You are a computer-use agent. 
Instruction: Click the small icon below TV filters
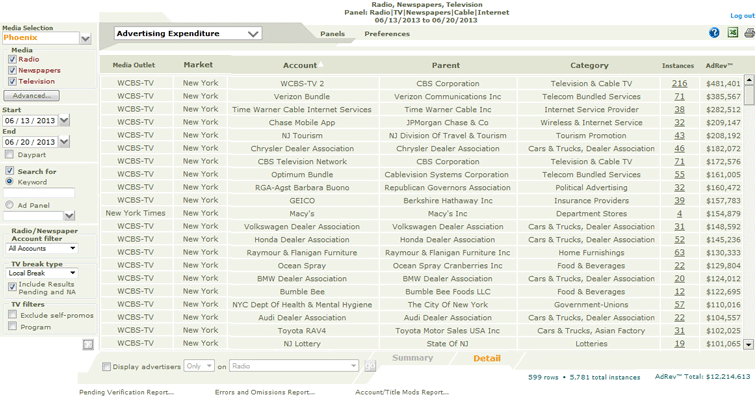coord(88,344)
